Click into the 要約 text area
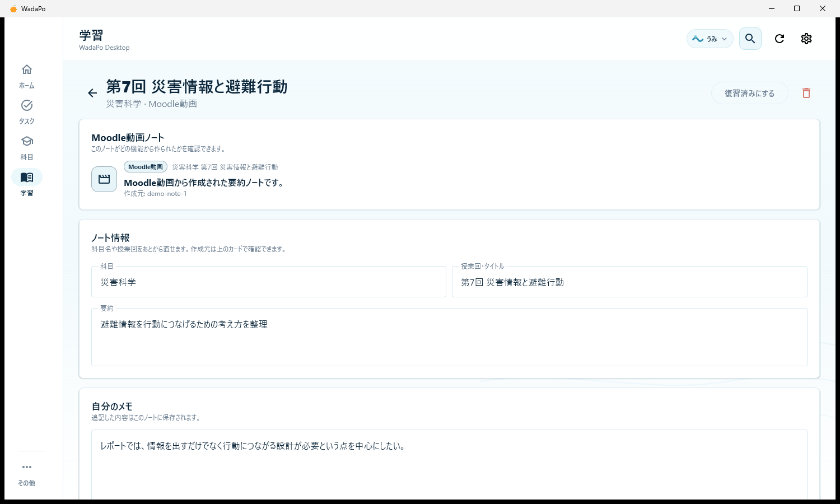Screen dimensions: 840x504 449,338
